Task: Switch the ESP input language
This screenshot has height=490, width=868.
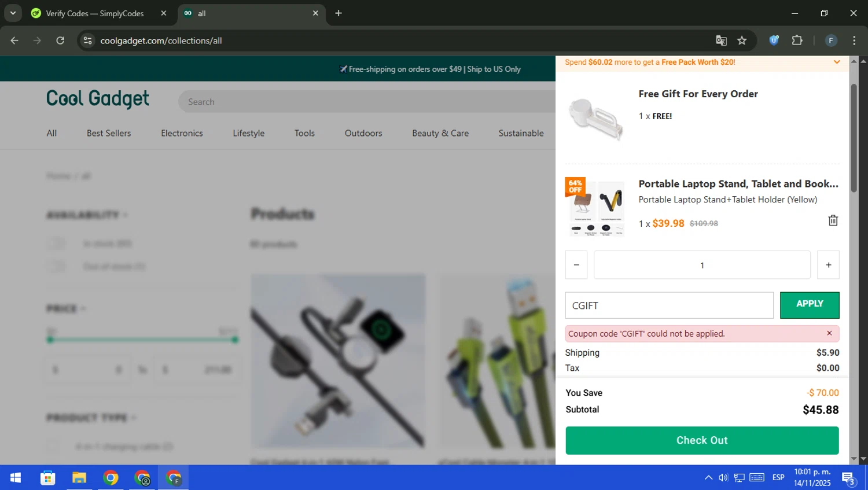Action: (778, 478)
